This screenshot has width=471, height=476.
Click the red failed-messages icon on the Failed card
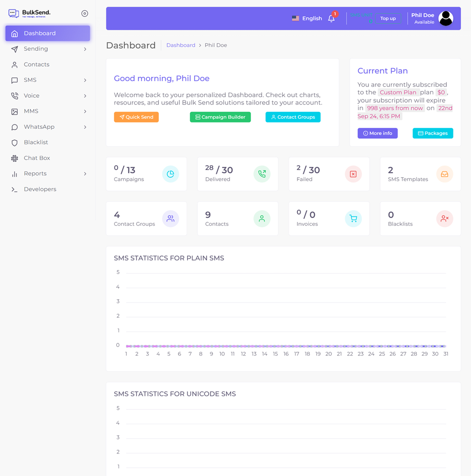(353, 174)
